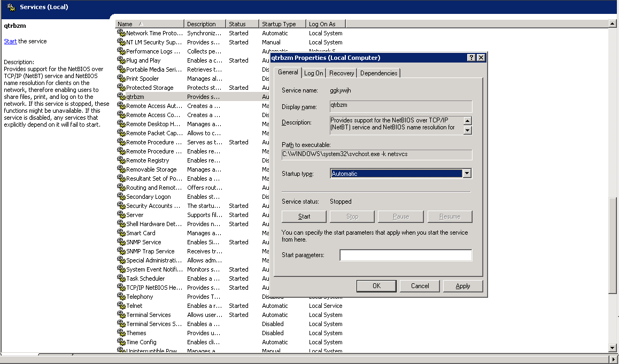
Task: Click the Print Spooler service gear icon
Action: pos(121,79)
